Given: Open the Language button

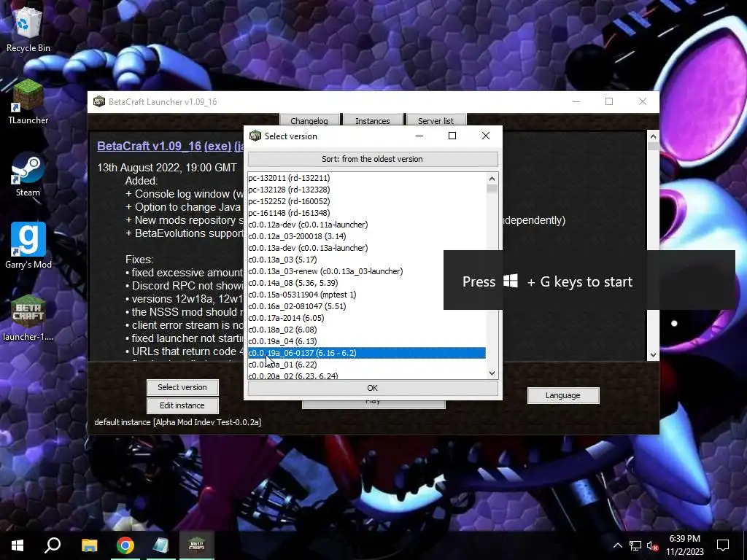Looking at the screenshot, I should click(563, 395).
